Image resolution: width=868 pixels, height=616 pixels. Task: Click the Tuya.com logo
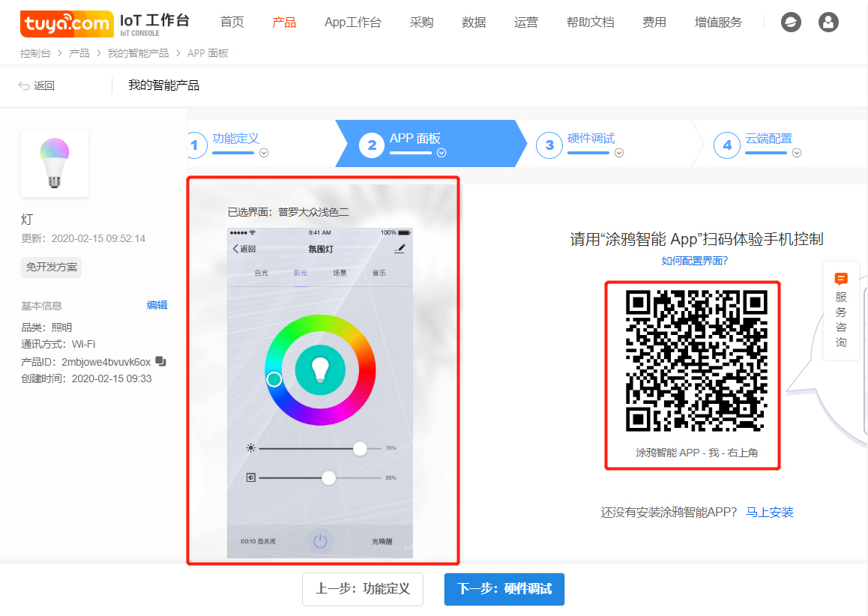pos(66,22)
